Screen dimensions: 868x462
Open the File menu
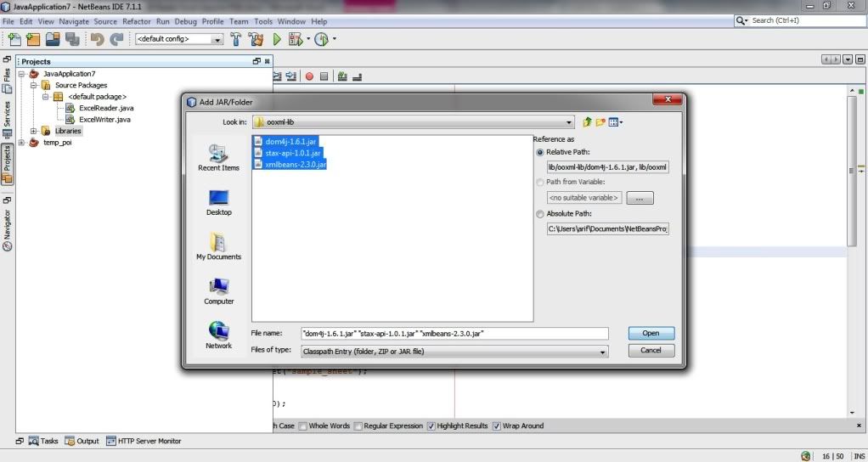click(8, 21)
